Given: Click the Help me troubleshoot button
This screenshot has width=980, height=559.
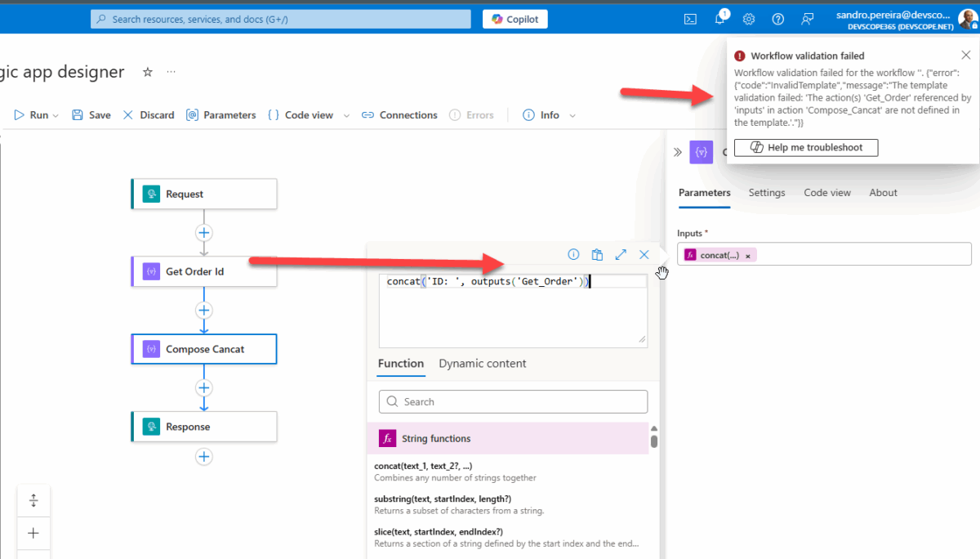Looking at the screenshot, I should 806,147.
